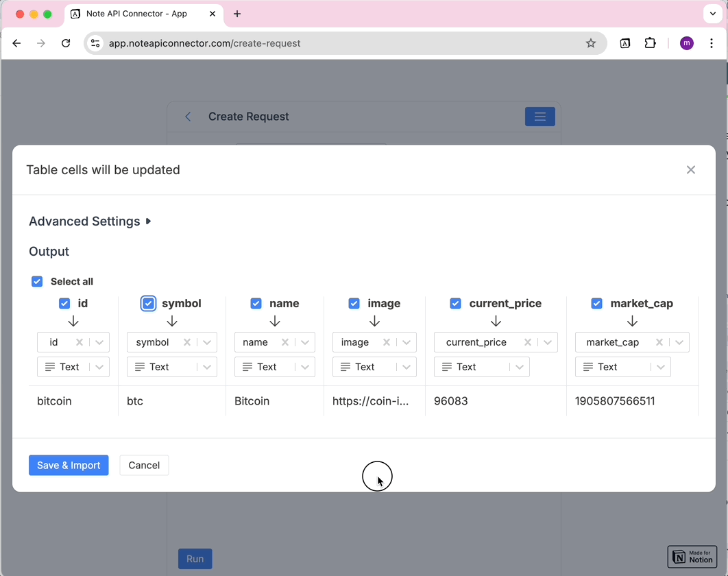
Task: Open the market_cap field mapping dropdown
Action: click(x=679, y=342)
